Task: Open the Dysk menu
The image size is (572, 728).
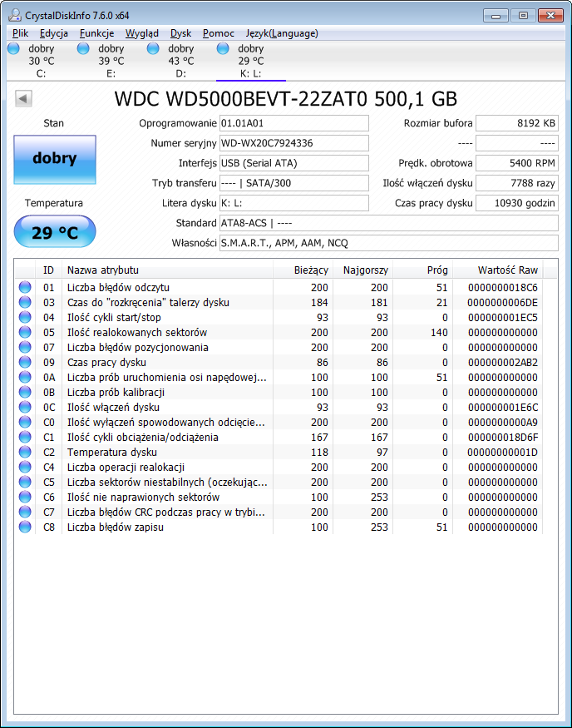Action: coord(181,33)
